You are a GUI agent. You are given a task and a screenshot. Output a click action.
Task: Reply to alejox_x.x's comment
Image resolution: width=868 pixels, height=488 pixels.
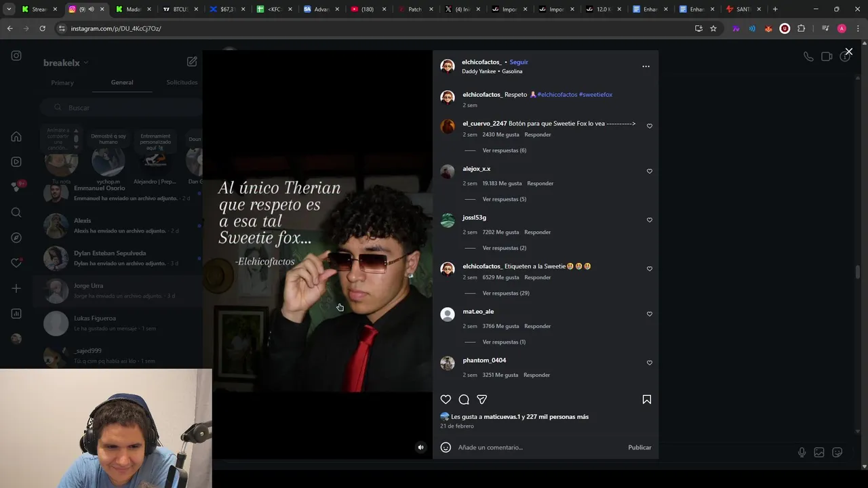540,184
